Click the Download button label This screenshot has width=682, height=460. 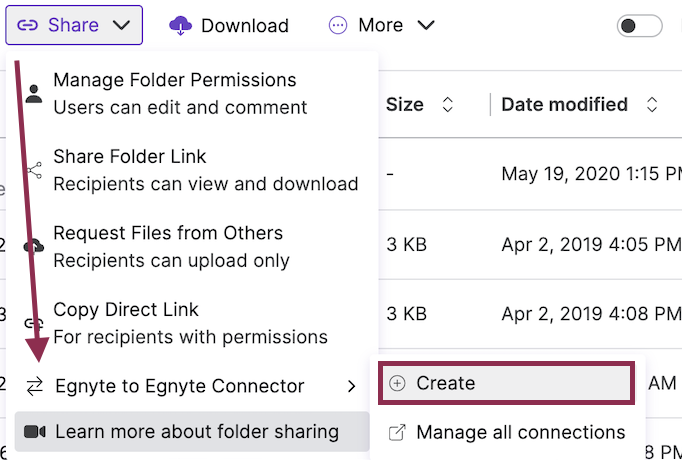(x=245, y=26)
